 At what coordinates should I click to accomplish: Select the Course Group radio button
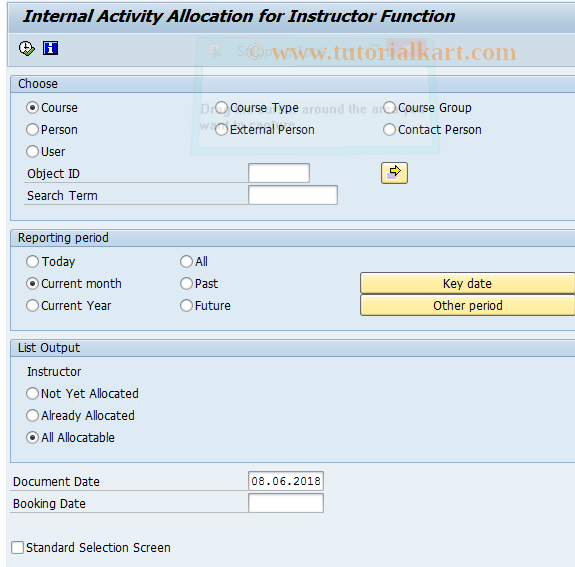coord(389,108)
